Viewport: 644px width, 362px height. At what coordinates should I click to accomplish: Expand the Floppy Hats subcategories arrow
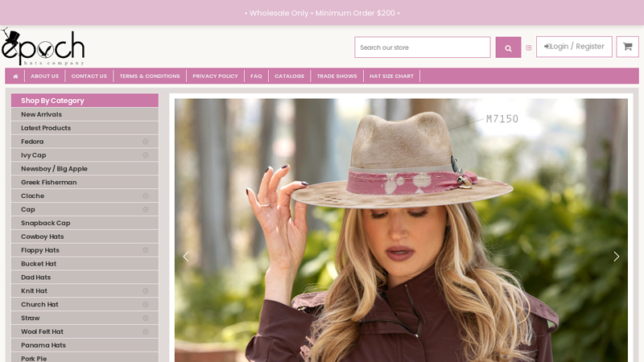[x=146, y=250]
